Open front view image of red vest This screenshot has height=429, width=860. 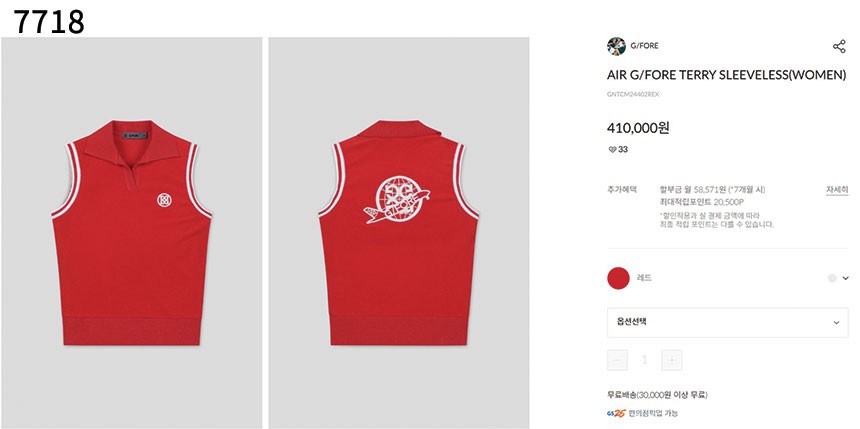click(132, 233)
